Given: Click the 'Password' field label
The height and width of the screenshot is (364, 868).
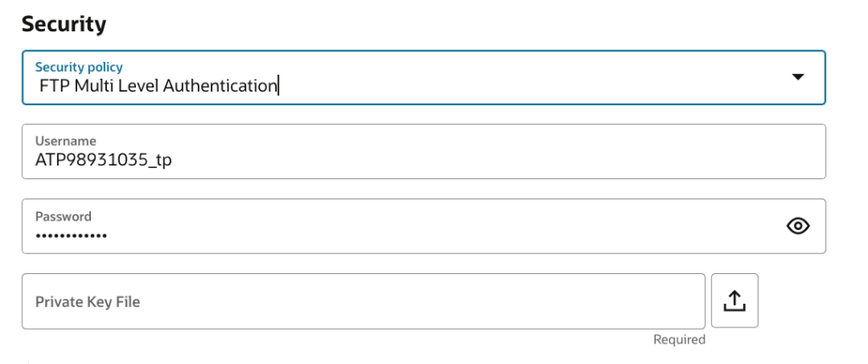Looking at the screenshot, I should (x=63, y=216).
